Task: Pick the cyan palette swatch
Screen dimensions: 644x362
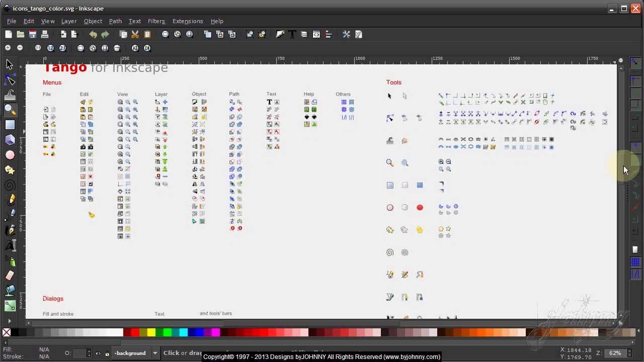Action: coord(184,332)
